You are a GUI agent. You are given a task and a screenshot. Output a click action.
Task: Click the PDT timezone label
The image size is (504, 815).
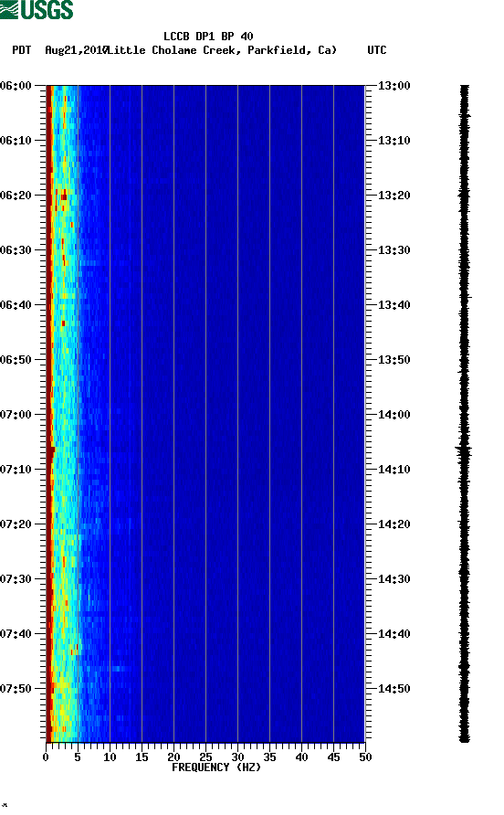[x=22, y=50]
